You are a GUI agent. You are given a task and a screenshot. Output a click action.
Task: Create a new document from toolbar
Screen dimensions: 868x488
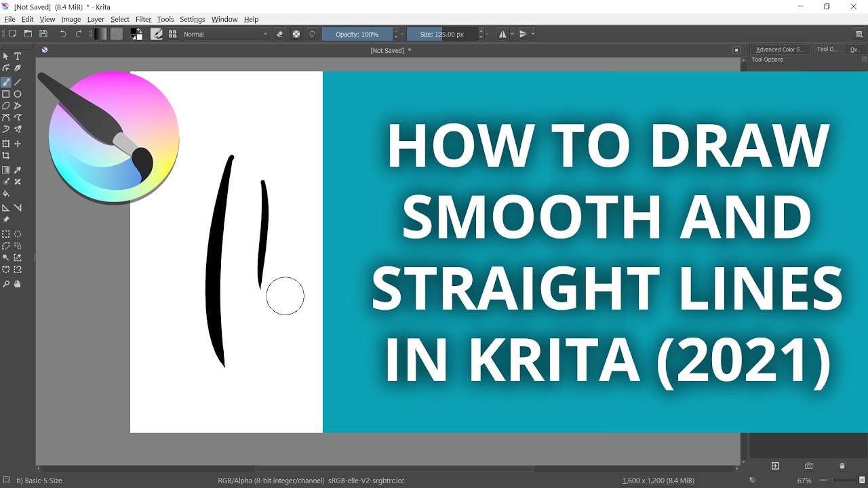(x=12, y=34)
